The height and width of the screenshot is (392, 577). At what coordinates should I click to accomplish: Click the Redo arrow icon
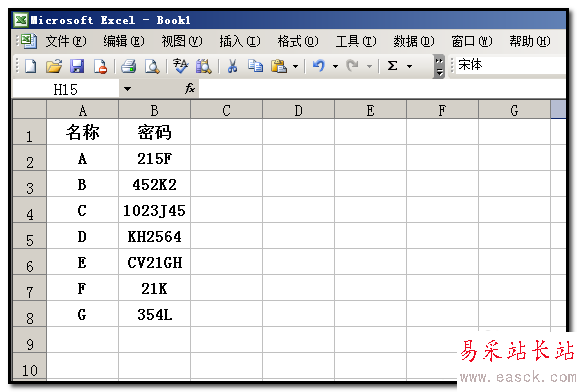[x=352, y=66]
